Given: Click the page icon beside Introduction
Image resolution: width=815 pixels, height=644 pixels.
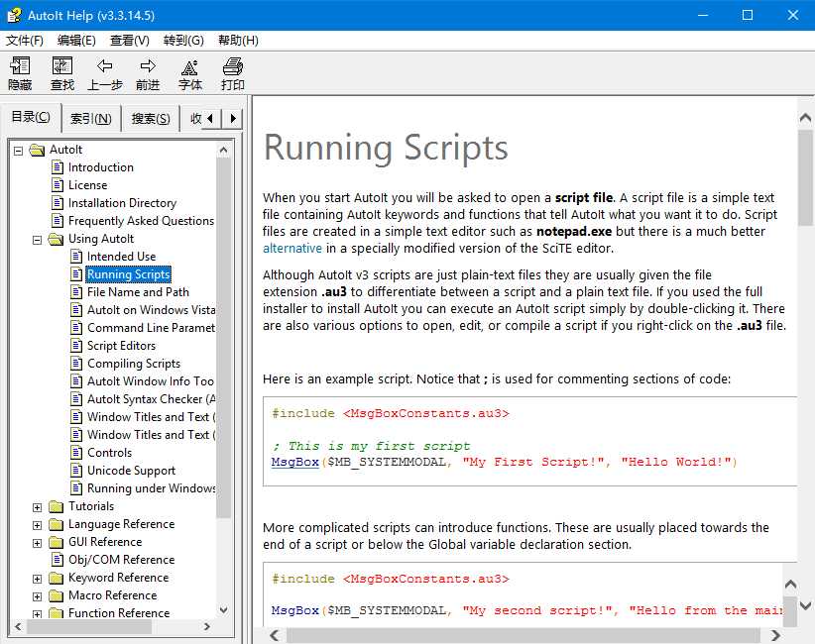Looking at the screenshot, I should (58, 167).
